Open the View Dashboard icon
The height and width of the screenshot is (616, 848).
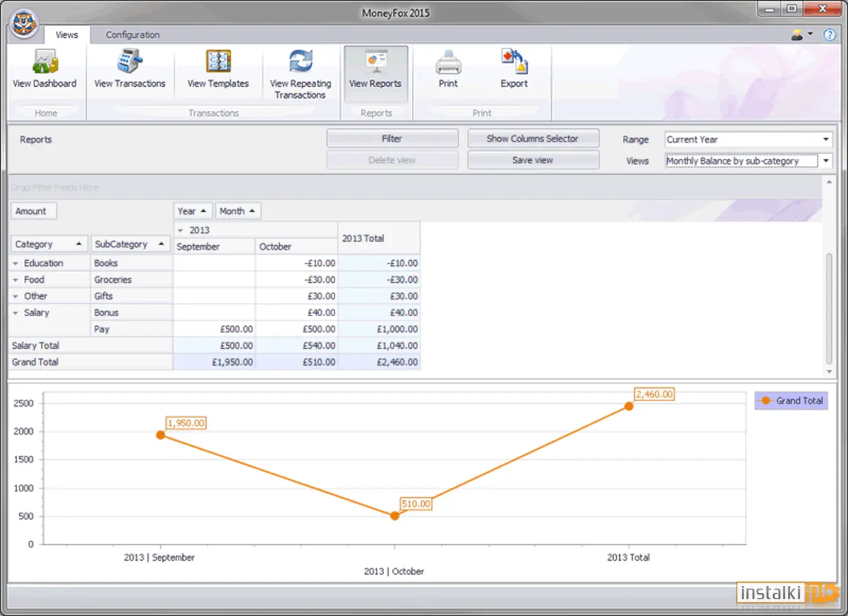coord(45,62)
